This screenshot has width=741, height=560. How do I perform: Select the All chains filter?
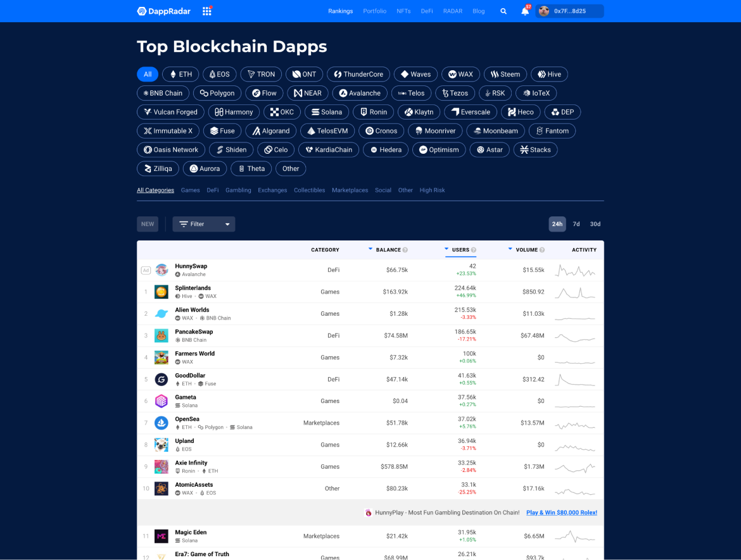coord(148,74)
